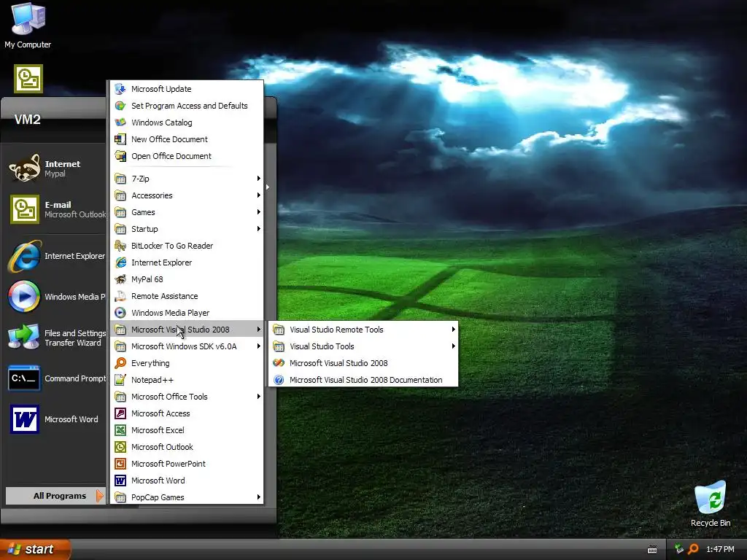Expand the Visual Studio Remote Tools arrow
This screenshot has height=560, width=747.
click(x=454, y=329)
